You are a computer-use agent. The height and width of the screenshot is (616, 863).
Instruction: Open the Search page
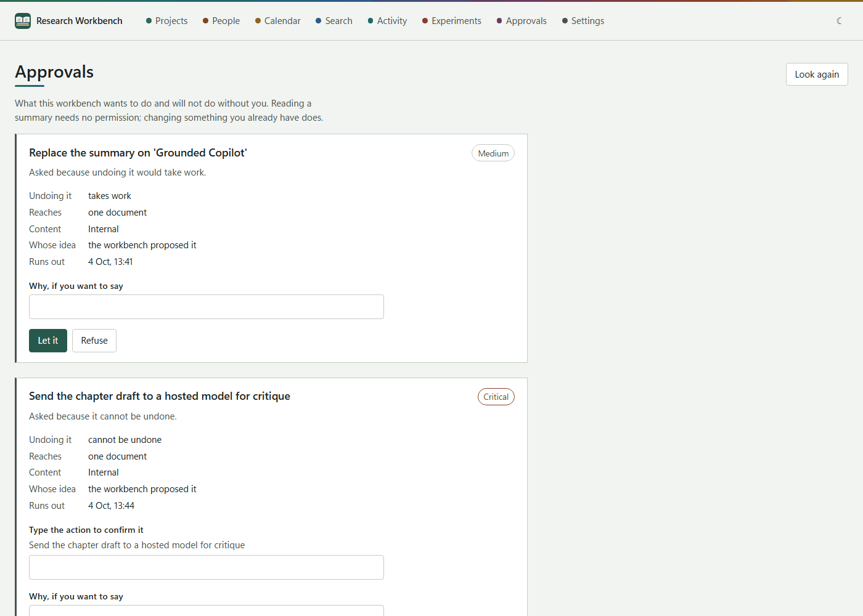(x=334, y=21)
